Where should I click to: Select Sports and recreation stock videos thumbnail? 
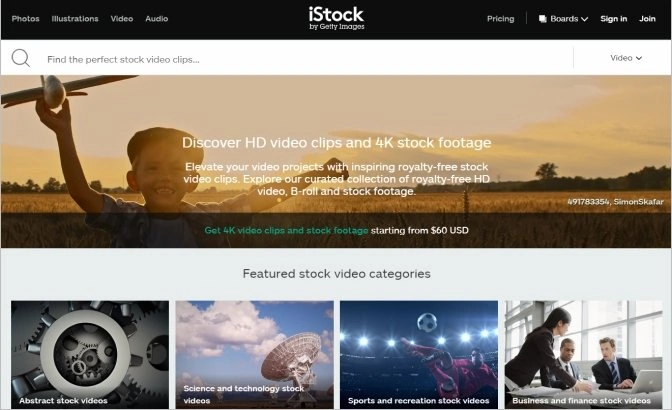[x=419, y=354]
